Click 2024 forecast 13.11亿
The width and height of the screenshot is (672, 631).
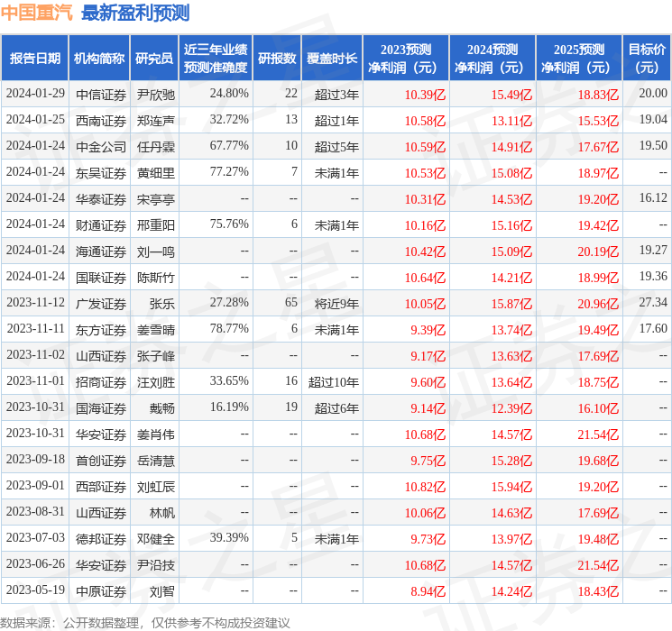coord(511,121)
